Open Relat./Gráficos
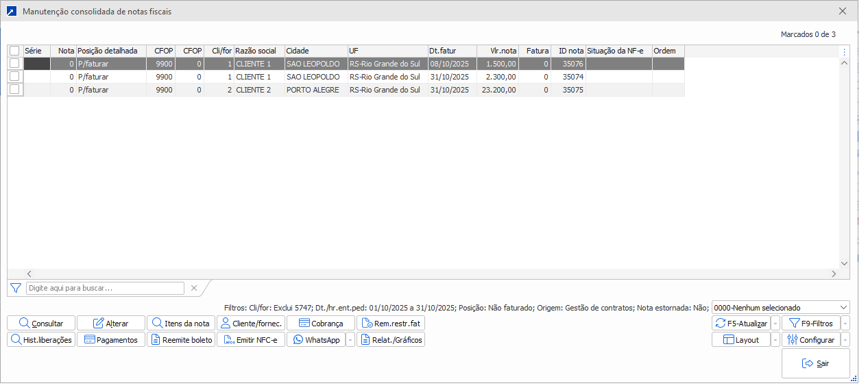 (x=391, y=339)
